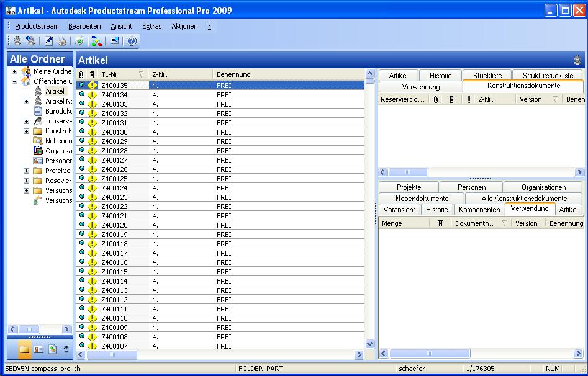Click exclamation column header in Konstruktionsdokumente panel
The height and width of the screenshot is (376, 588).
pyautogui.click(x=468, y=99)
